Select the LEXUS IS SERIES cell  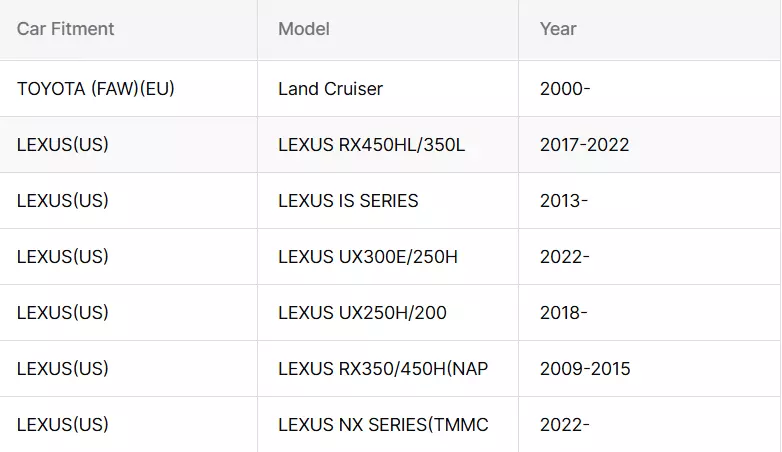click(x=348, y=201)
